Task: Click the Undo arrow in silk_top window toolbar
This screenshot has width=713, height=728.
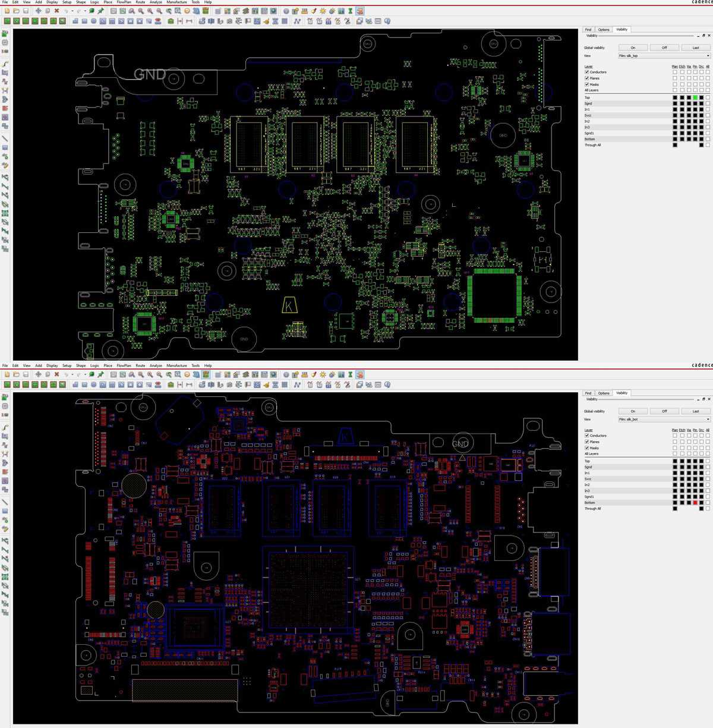Action: (x=67, y=11)
